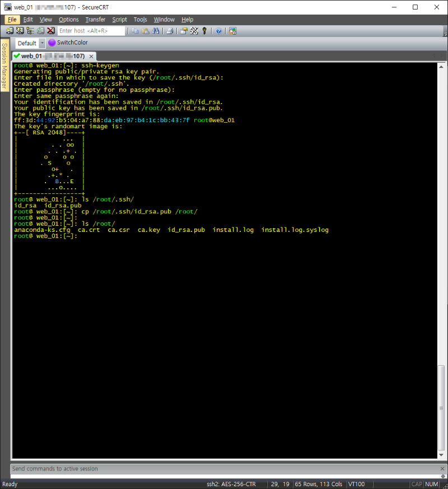Click the Connect icon in toolbar

(10, 31)
